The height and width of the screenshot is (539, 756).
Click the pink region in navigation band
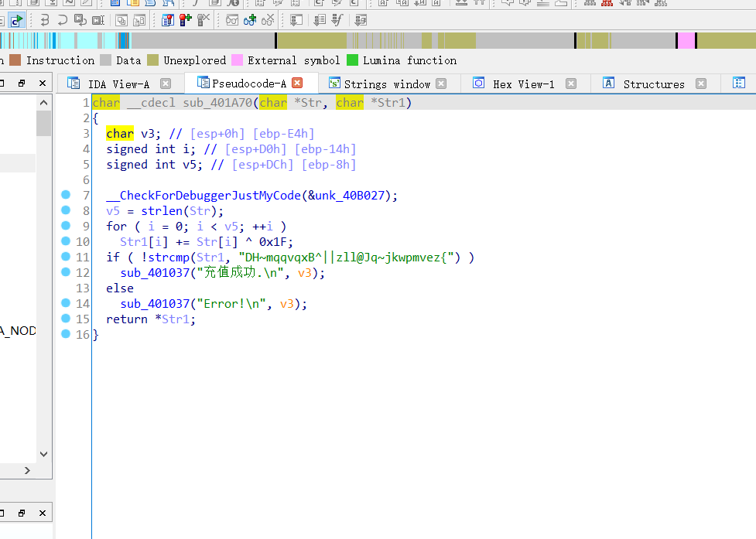686,40
